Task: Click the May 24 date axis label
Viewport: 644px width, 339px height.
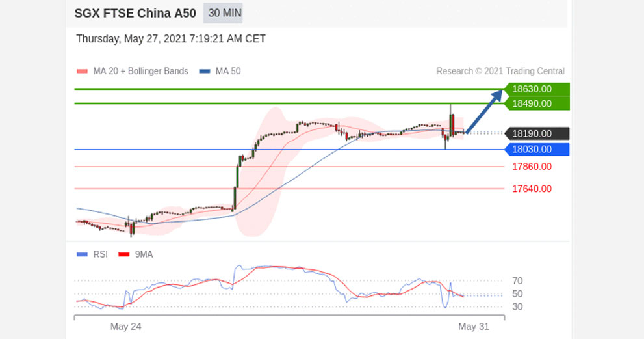Action: [125, 327]
